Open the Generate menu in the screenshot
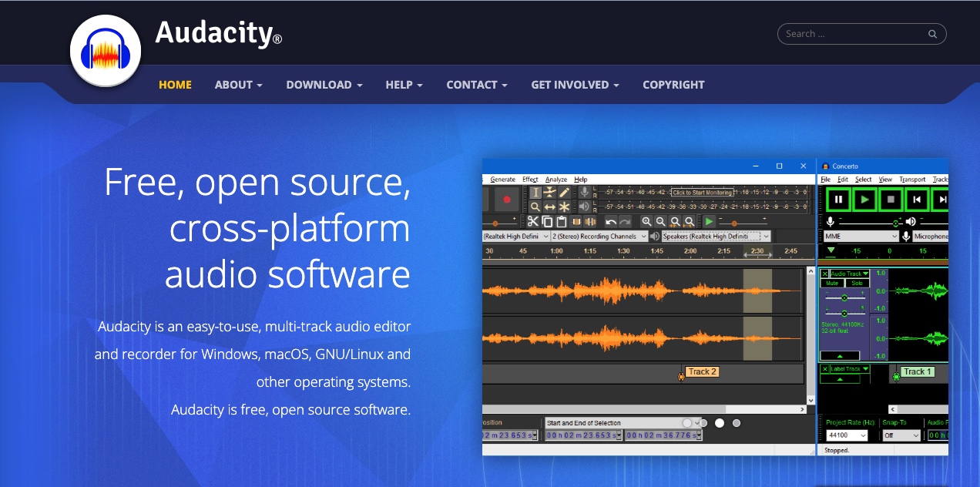This screenshot has width=980, height=487. (503, 179)
